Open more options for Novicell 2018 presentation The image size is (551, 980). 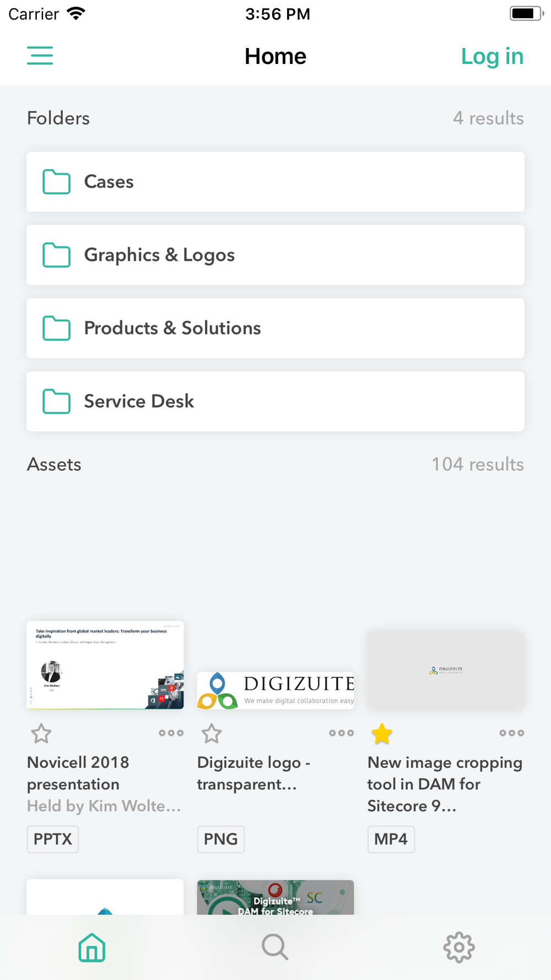171,733
